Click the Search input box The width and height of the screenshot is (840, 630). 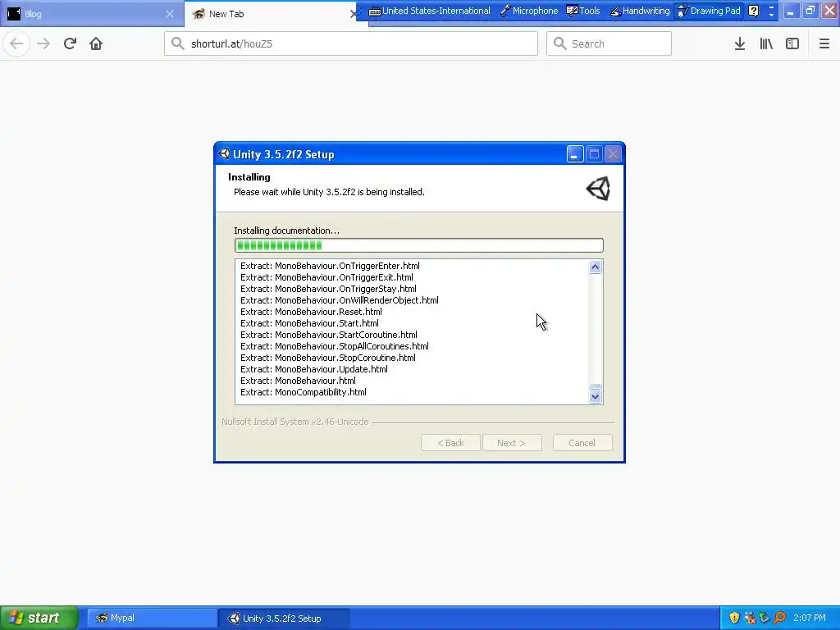coord(609,43)
